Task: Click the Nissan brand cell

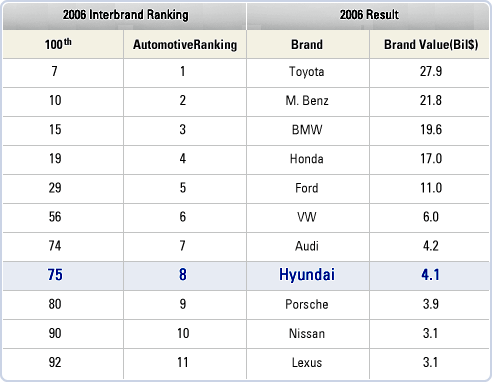Action: (x=307, y=334)
